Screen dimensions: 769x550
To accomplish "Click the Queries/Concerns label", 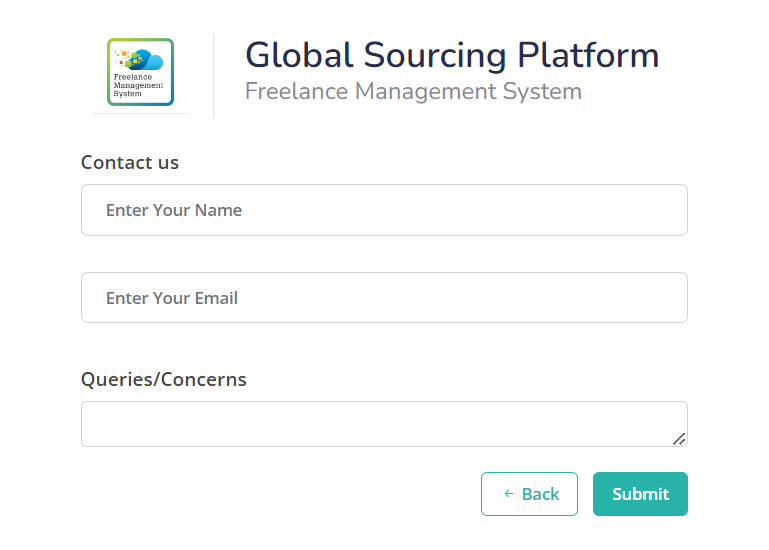I will [164, 379].
